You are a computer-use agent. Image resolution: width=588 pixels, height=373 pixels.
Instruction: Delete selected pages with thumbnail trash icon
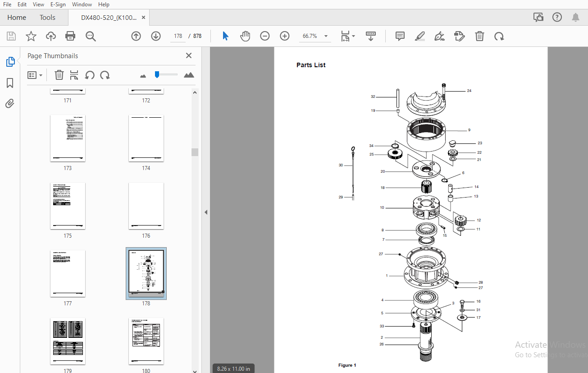tap(59, 75)
